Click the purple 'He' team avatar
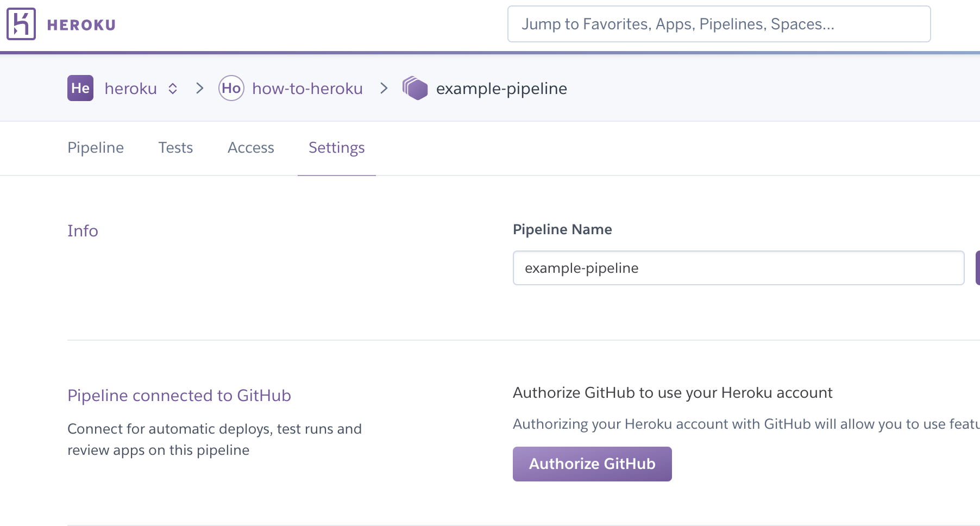Image resolution: width=980 pixels, height=526 pixels. (80, 88)
